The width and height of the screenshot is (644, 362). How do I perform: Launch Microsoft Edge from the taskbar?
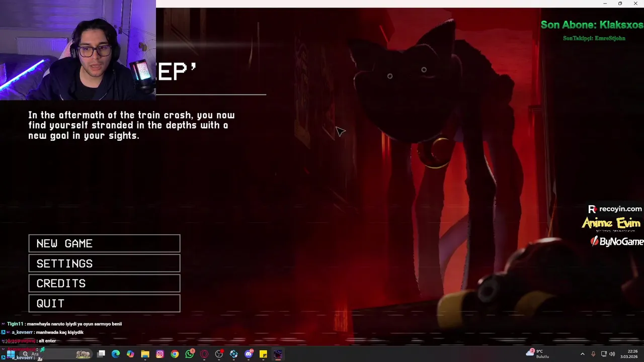click(116, 354)
